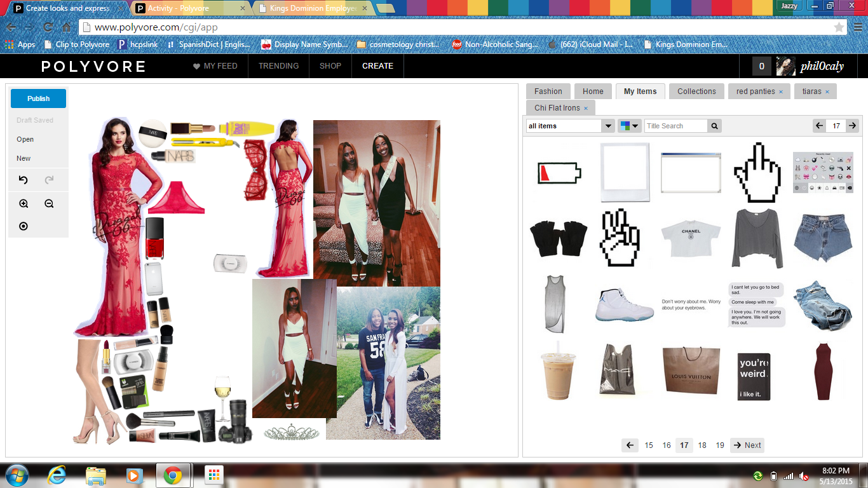Close the 'Chi Flat Irons' tab

pos(586,109)
